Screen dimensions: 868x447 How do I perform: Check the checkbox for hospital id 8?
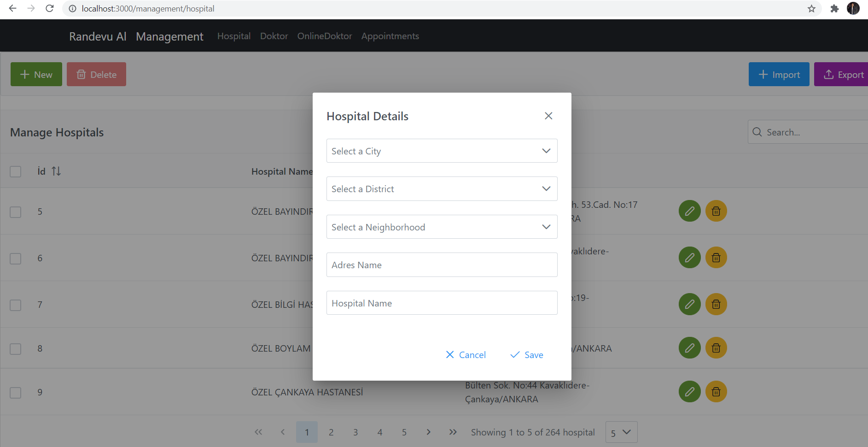(15, 349)
